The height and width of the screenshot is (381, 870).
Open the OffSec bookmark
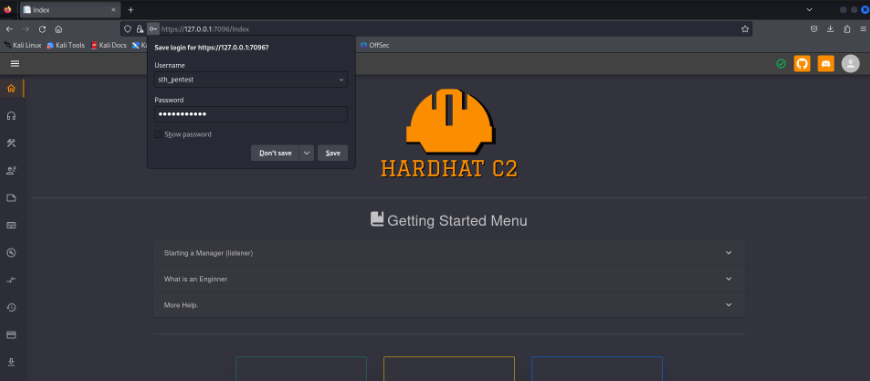375,45
